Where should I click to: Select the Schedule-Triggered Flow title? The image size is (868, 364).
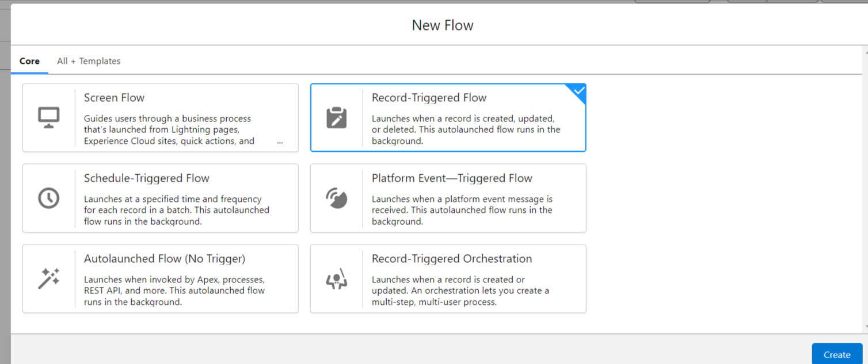146,178
